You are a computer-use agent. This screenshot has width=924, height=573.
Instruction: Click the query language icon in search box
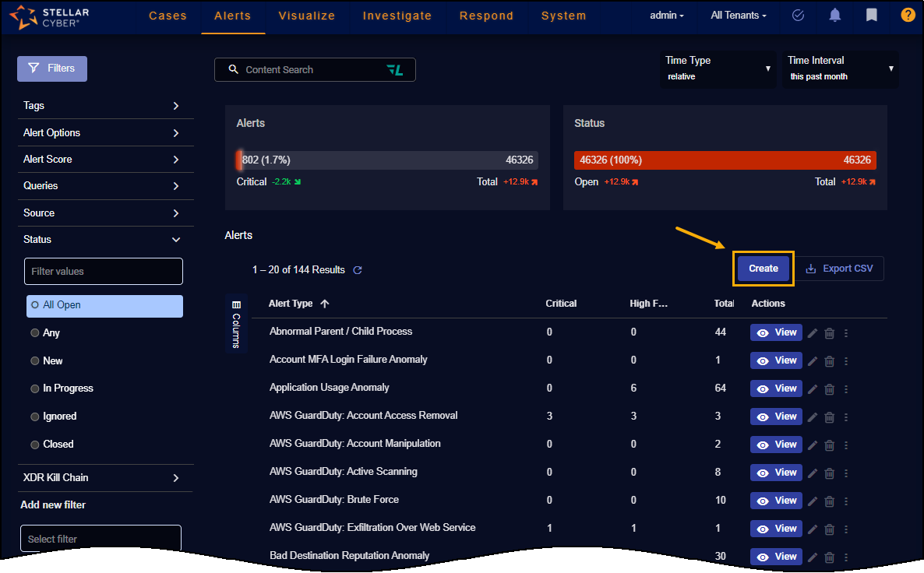(x=395, y=70)
